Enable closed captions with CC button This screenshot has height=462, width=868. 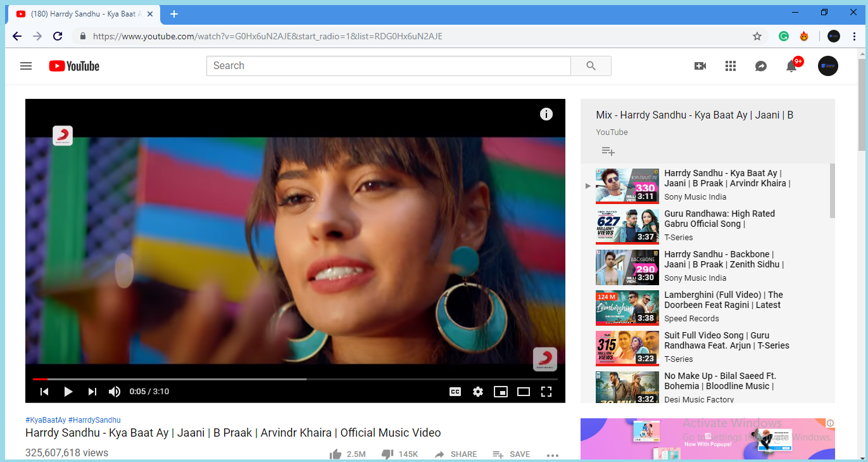click(455, 392)
